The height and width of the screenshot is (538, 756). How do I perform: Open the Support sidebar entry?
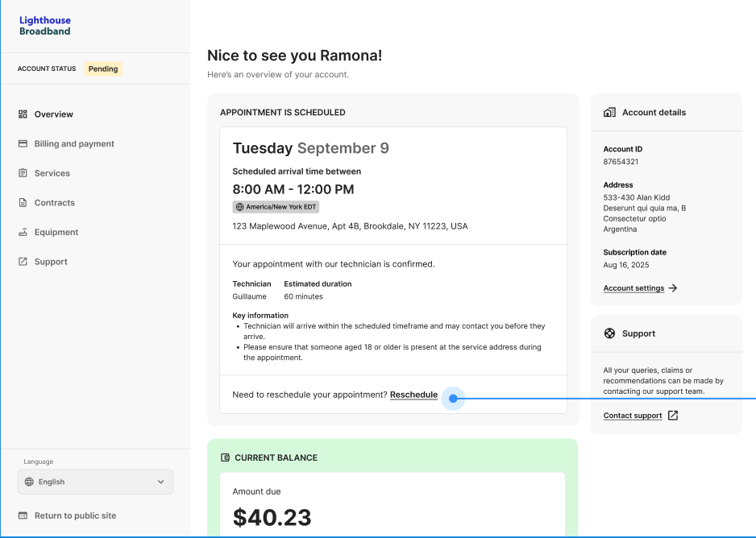51,262
